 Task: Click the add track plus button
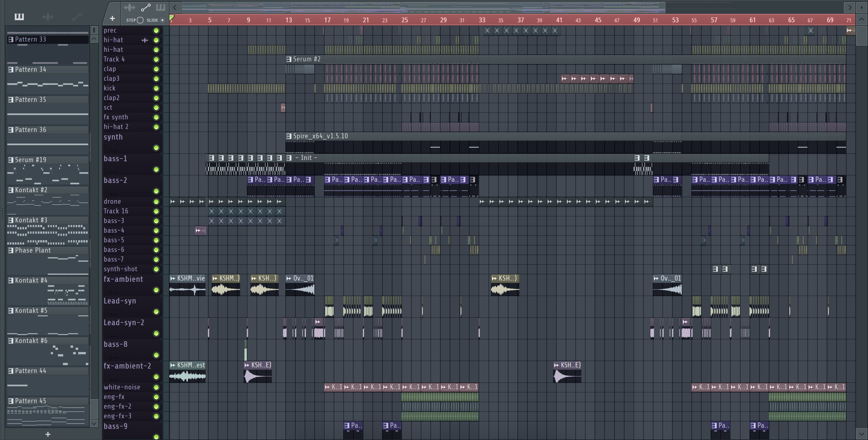click(x=112, y=18)
